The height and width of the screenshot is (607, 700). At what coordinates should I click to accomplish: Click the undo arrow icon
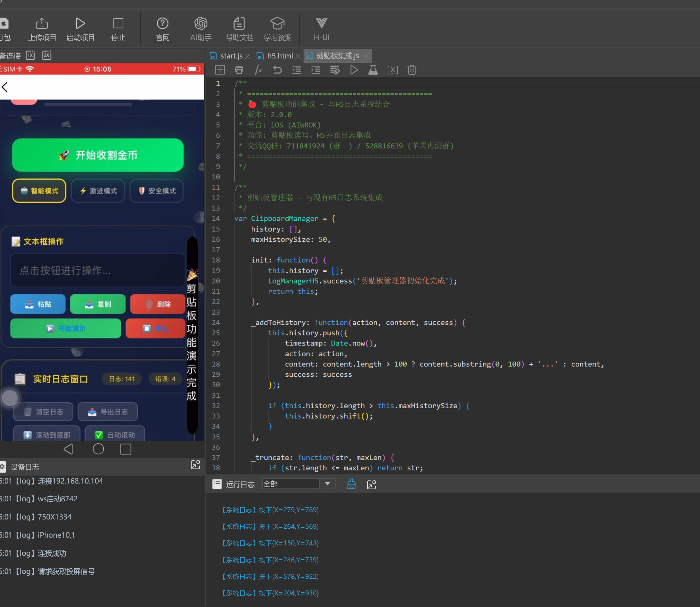(x=277, y=70)
